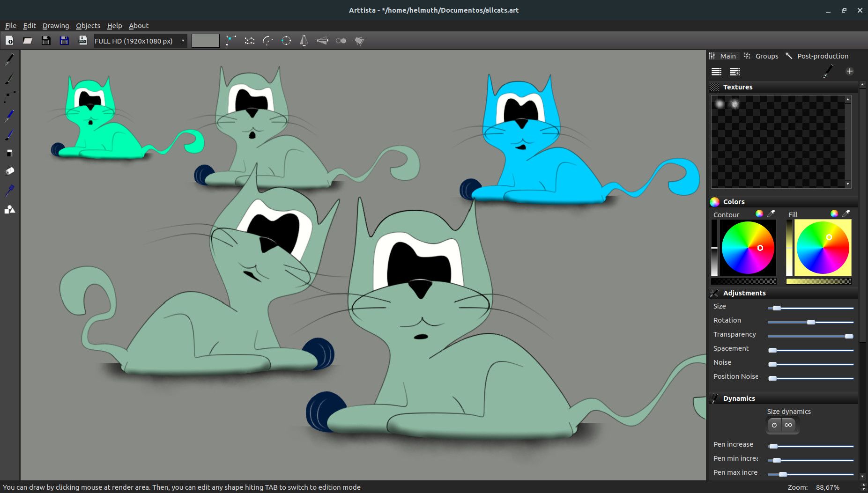This screenshot has width=868, height=493.
Task: Enable constant size dynamics toggle
Action: 774,425
